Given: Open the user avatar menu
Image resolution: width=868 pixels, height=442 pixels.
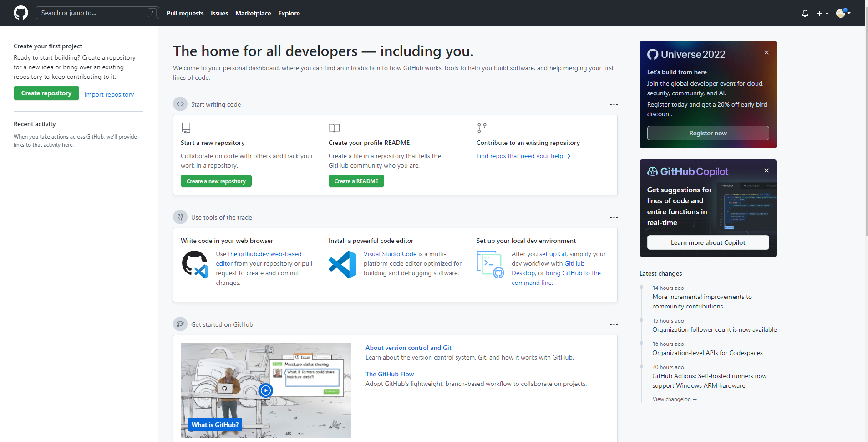Looking at the screenshot, I should (843, 13).
